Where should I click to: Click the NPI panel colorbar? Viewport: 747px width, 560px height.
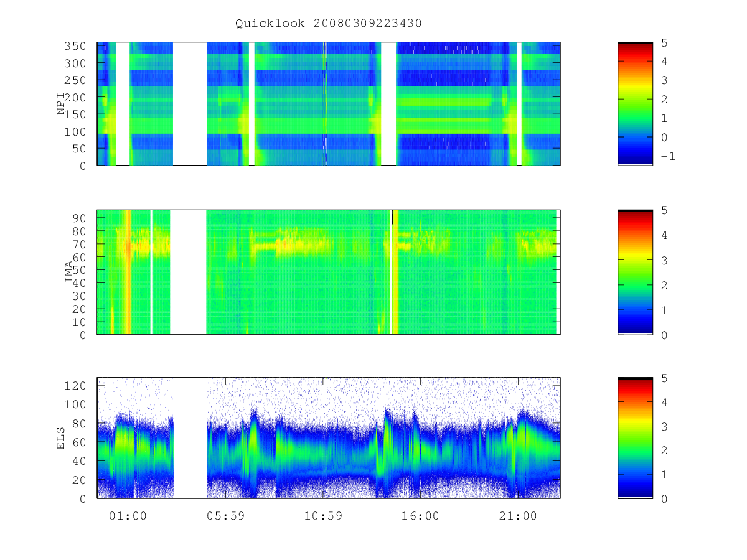pos(635,103)
